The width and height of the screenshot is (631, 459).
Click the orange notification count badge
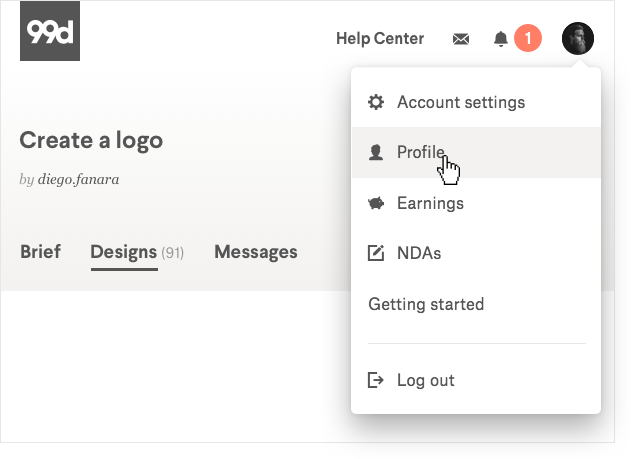pyautogui.click(x=527, y=39)
